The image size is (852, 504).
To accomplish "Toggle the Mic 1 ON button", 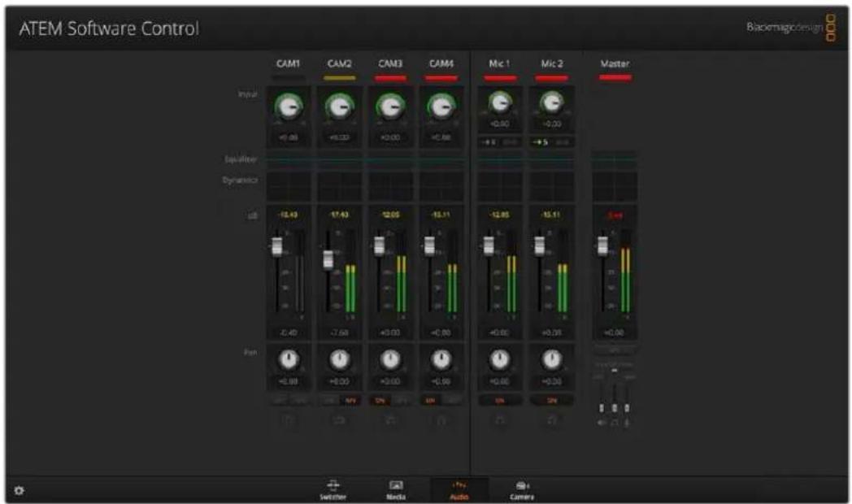I will (x=500, y=400).
